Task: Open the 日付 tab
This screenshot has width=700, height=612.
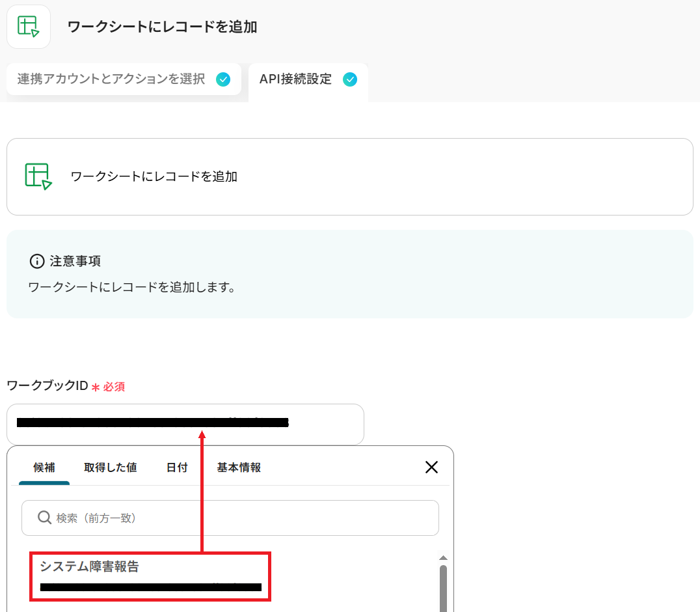Action: (x=177, y=467)
